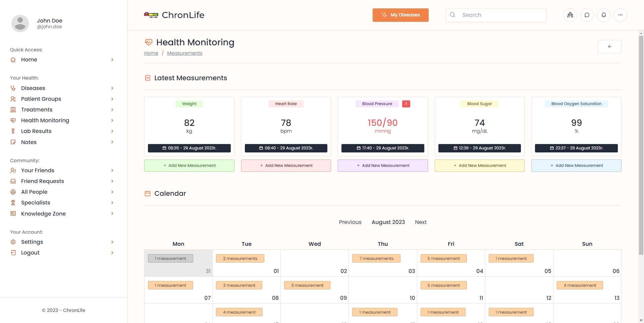
Task: Click the Blood Pressure red warning icon
Action: 406,104
